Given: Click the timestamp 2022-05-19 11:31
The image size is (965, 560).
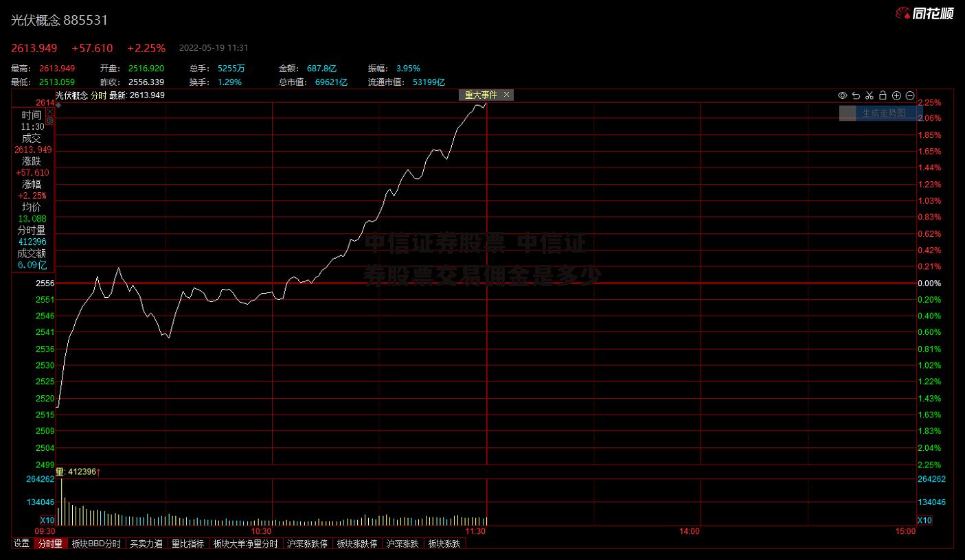Looking at the screenshot, I should (214, 48).
